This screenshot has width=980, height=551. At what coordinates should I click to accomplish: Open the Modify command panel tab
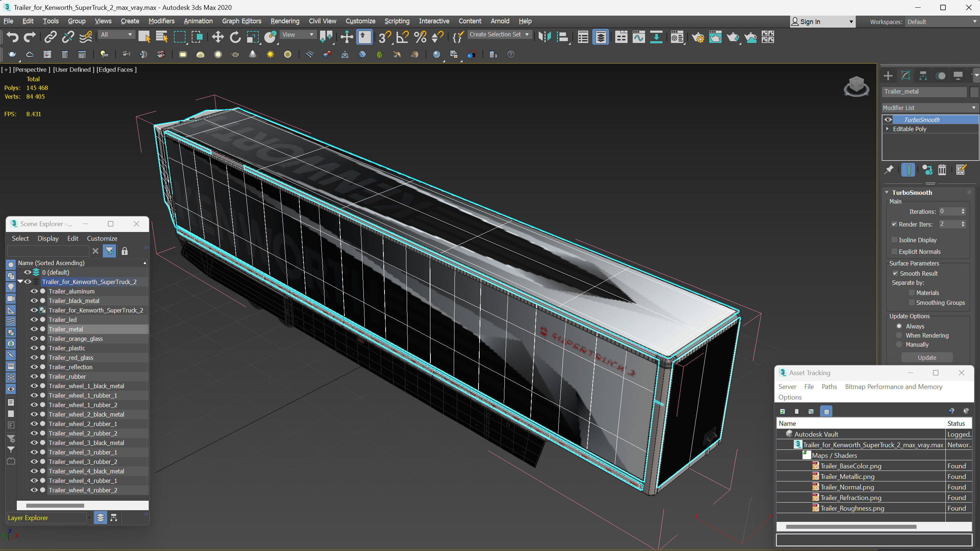tap(905, 76)
